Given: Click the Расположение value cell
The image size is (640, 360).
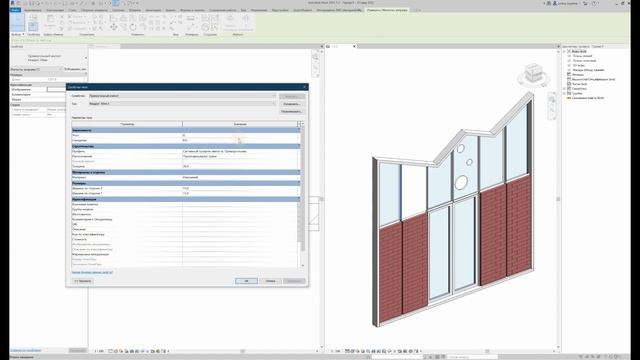Looking at the screenshot, I should [240, 156].
